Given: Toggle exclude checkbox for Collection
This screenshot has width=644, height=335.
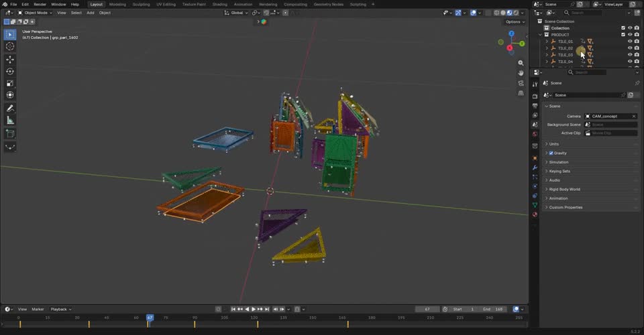Looking at the screenshot, I should (623, 28).
